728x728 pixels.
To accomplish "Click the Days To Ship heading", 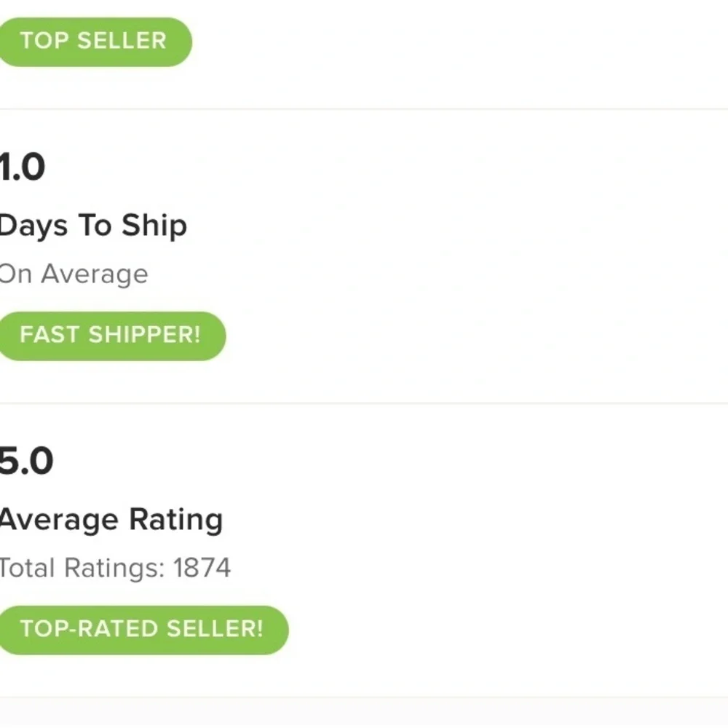I will pos(93,226).
